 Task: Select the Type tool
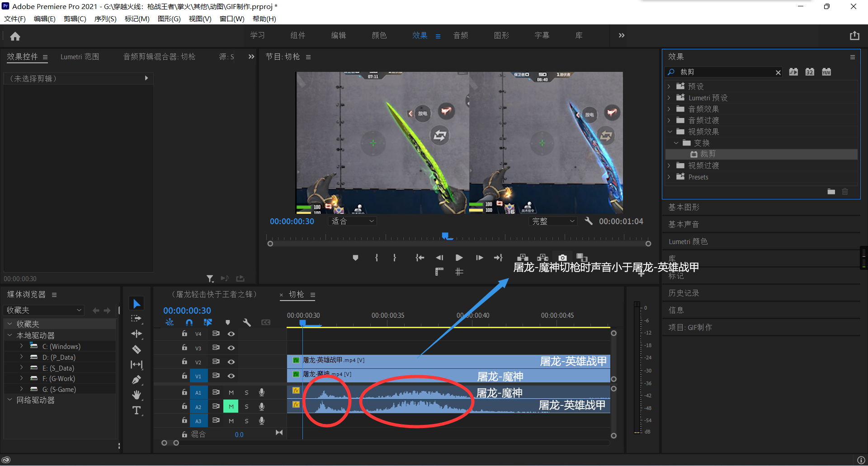(x=137, y=410)
